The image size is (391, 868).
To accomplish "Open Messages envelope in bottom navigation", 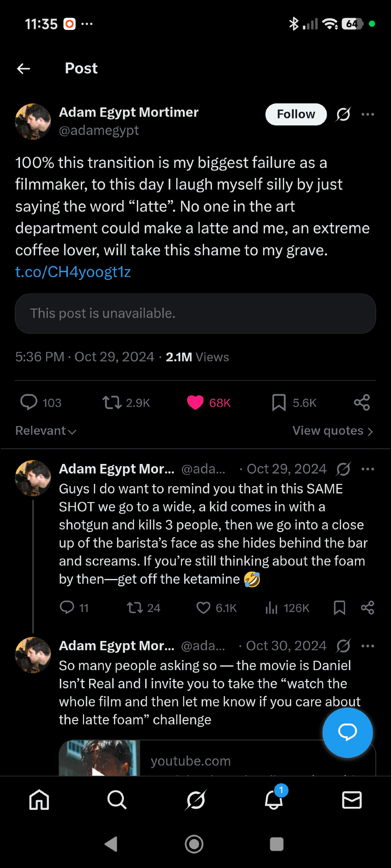I will coord(352,799).
